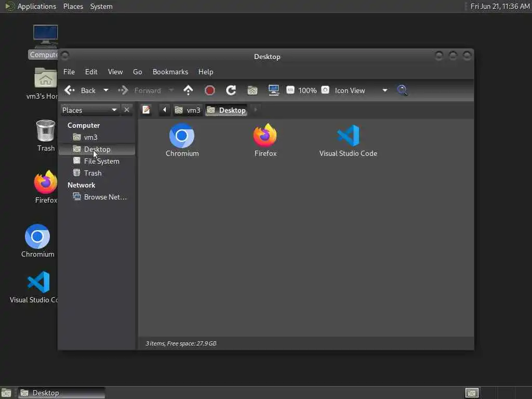
Task: Select Desktop path bar button
Action: pos(227,110)
